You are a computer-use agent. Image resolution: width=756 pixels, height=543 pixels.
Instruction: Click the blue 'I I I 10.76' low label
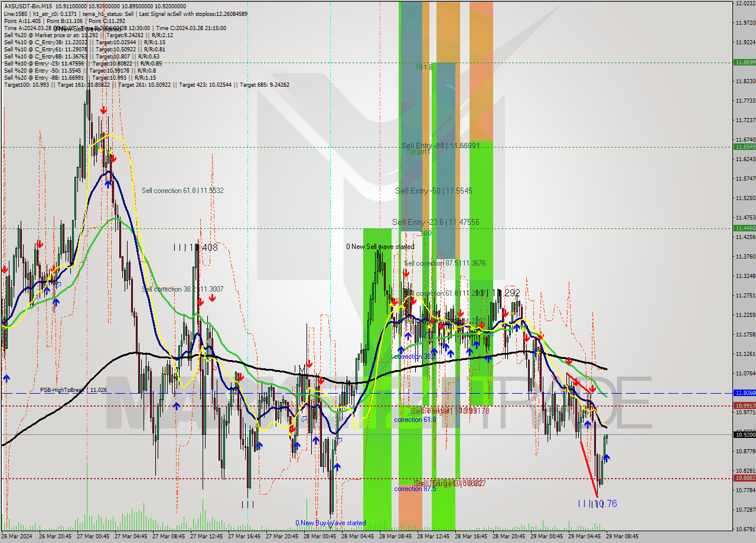598,503
